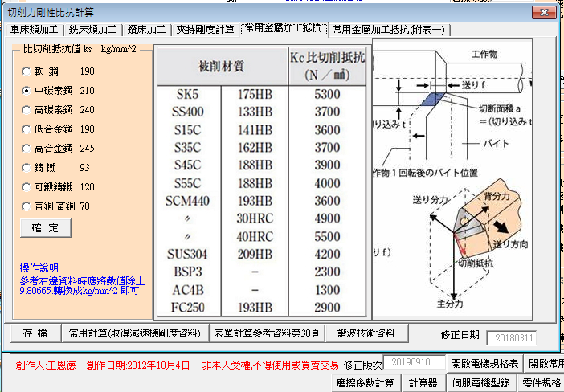Switch to 常用金屬加工抵抗(附表一) tab

[389, 30]
